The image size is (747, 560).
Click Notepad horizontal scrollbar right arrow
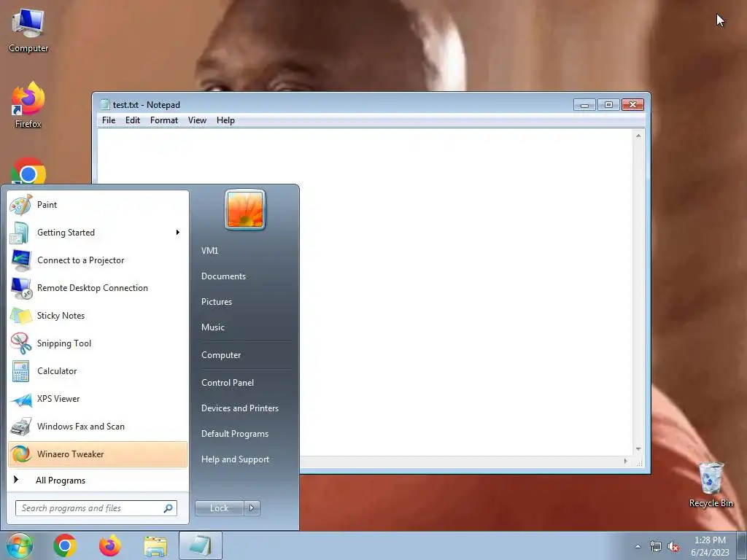625,461
